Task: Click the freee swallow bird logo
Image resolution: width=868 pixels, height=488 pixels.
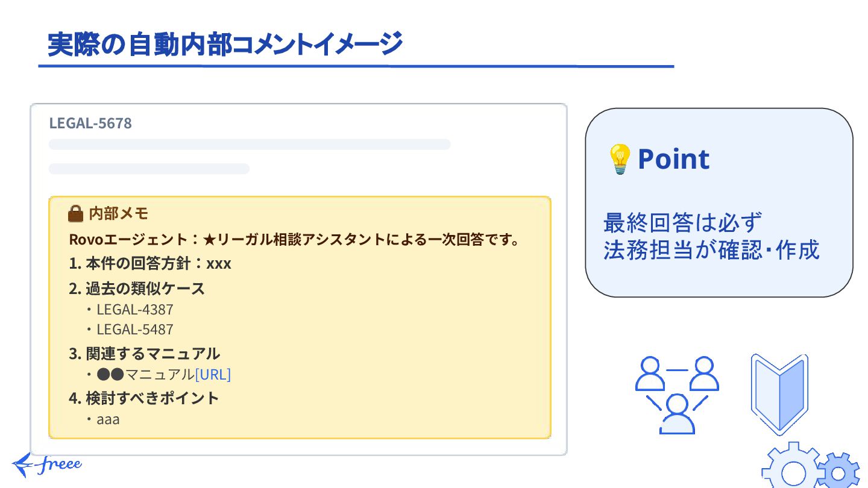Action: (x=25, y=465)
